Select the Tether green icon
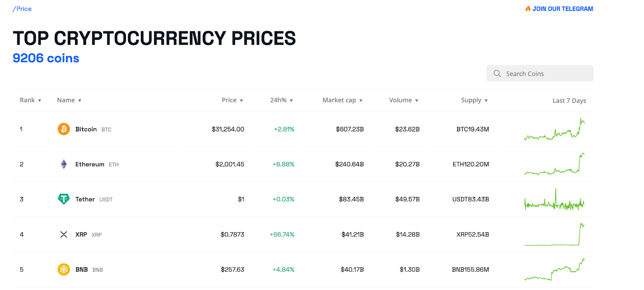Screen dimensions: 644x290 63,199
